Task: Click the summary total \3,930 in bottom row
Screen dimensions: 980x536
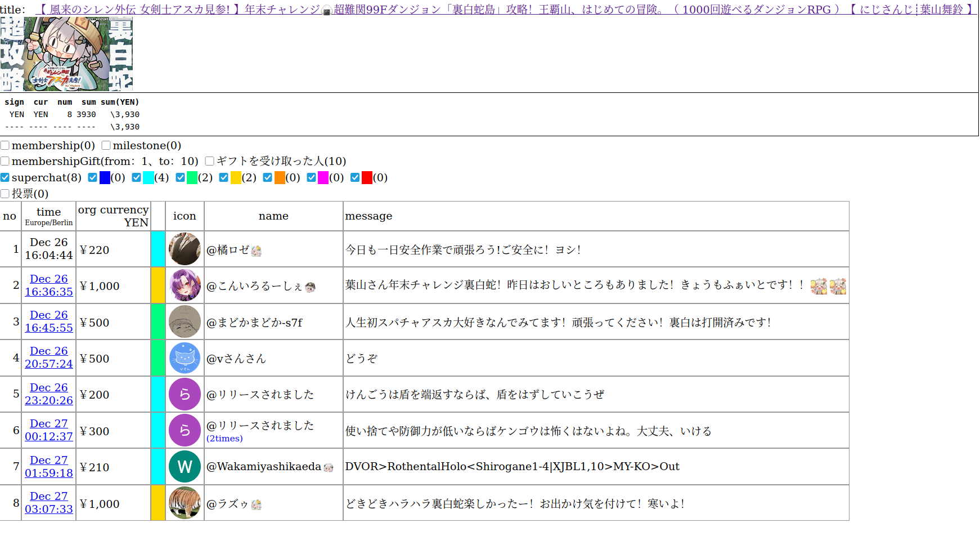Action: pos(125,127)
